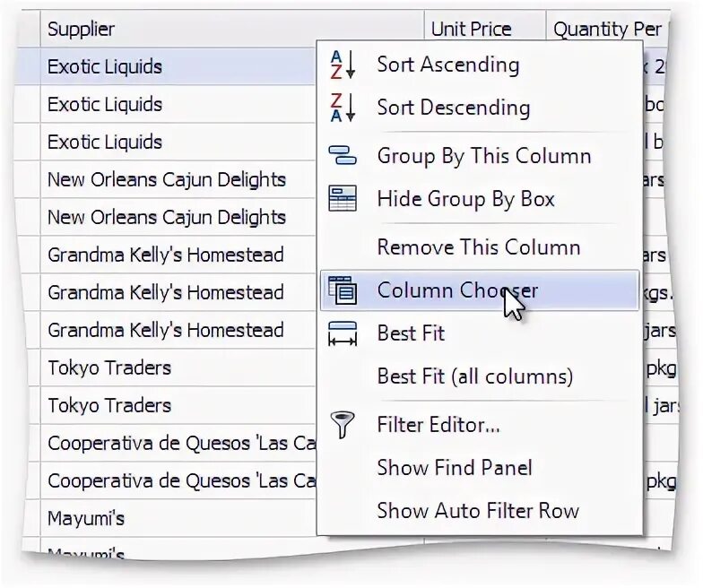
Task: Select the Sort Descending menu text
Action: click(453, 108)
